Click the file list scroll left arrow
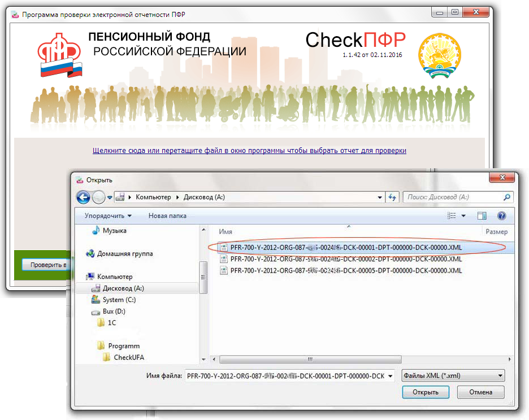 point(214,360)
